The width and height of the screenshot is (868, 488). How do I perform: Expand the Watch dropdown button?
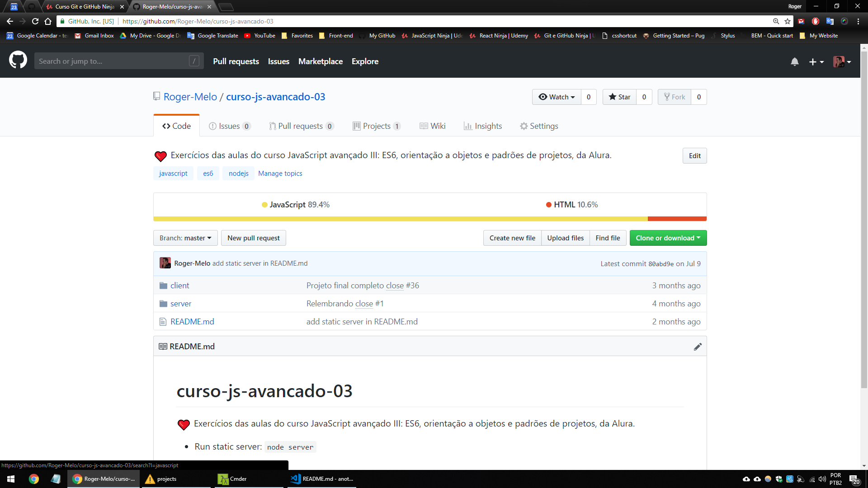(557, 97)
